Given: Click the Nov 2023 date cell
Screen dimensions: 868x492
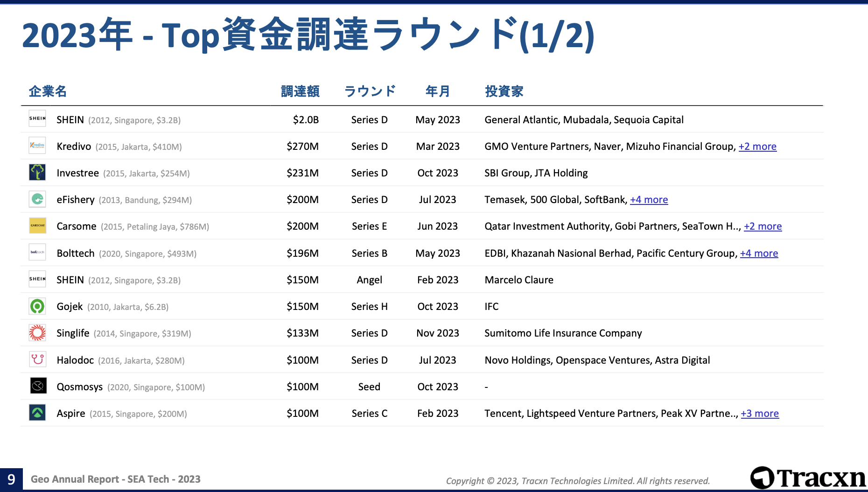Looking at the screenshot, I should pyautogui.click(x=438, y=333).
